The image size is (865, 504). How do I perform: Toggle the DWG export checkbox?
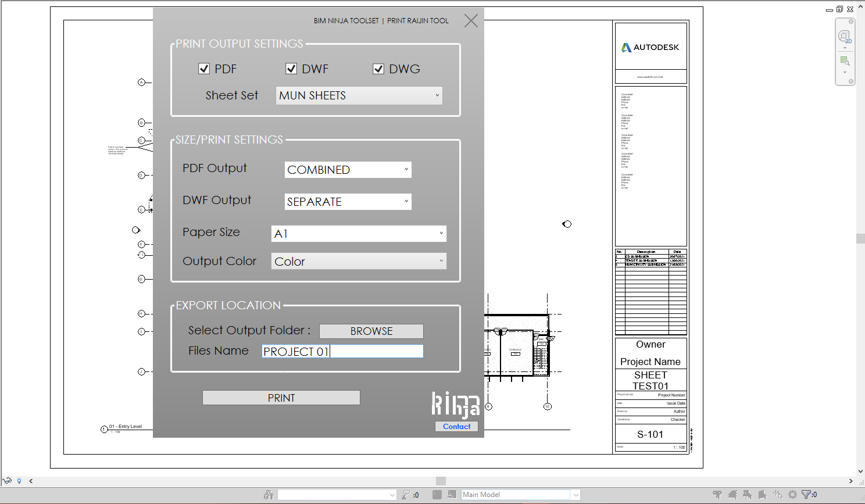click(378, 69)
